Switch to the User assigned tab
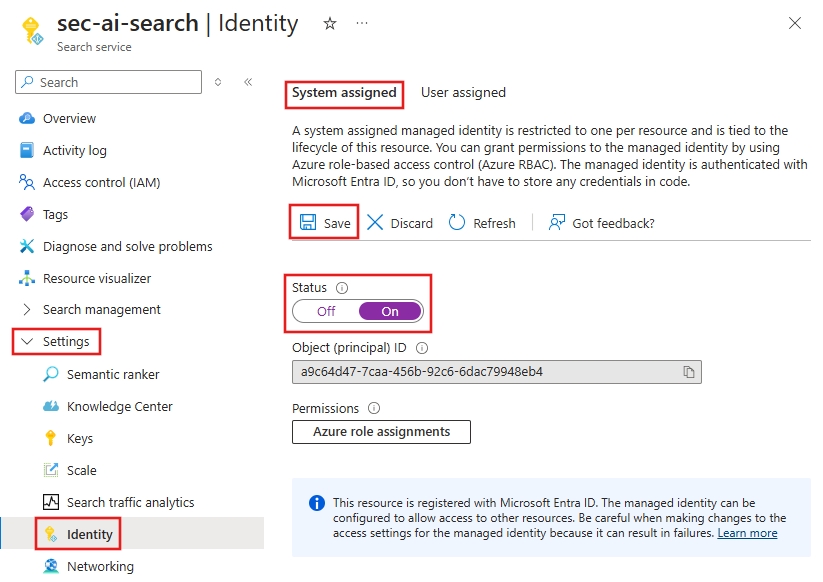The width and height of the screenshot is (823, 582). click(463, 93)
